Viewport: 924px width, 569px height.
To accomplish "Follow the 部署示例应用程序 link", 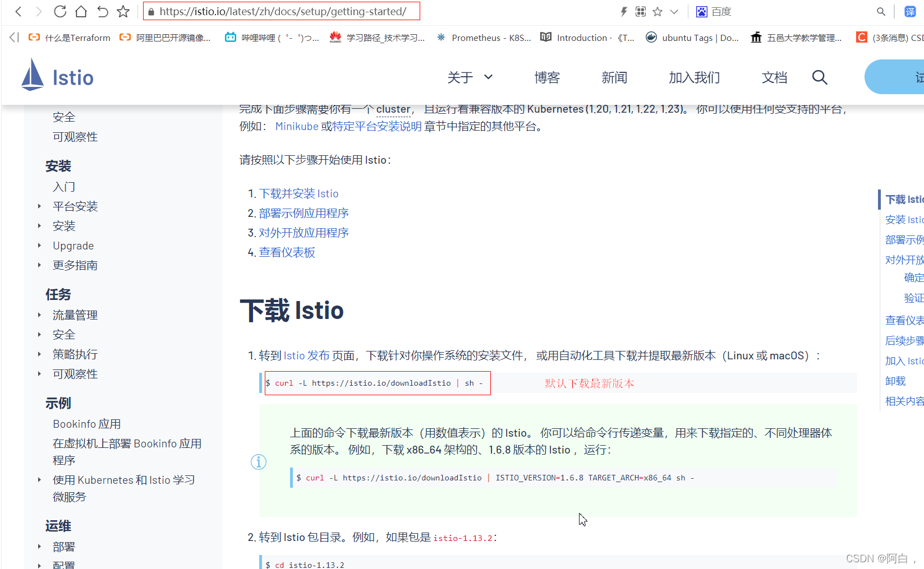I will (304, 213).
